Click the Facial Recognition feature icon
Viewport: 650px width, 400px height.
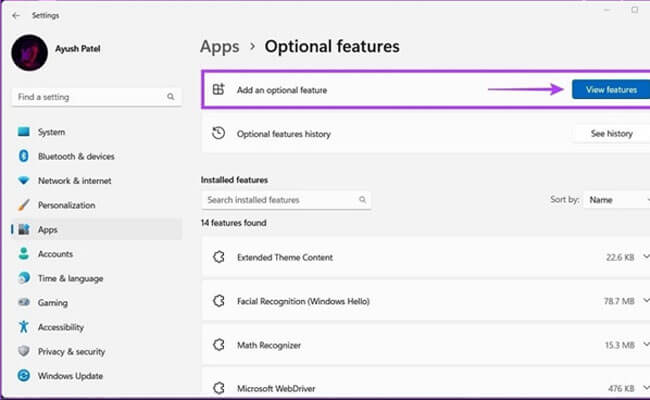tap(219, 301)
